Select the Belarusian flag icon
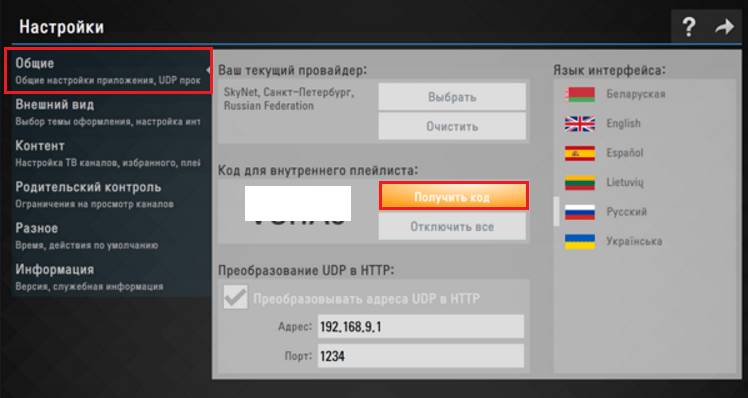This screenshot has height=398, width=748. (x=580, y=94)
